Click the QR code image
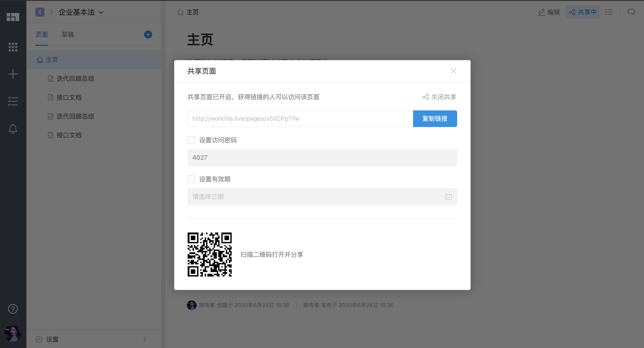644x348 pixels. coord(210,254)
